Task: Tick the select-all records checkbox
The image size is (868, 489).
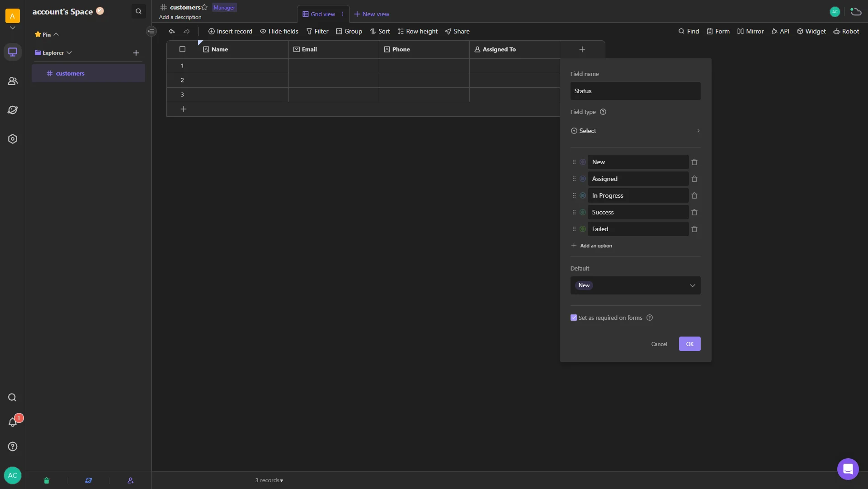Action: [182, 49]
